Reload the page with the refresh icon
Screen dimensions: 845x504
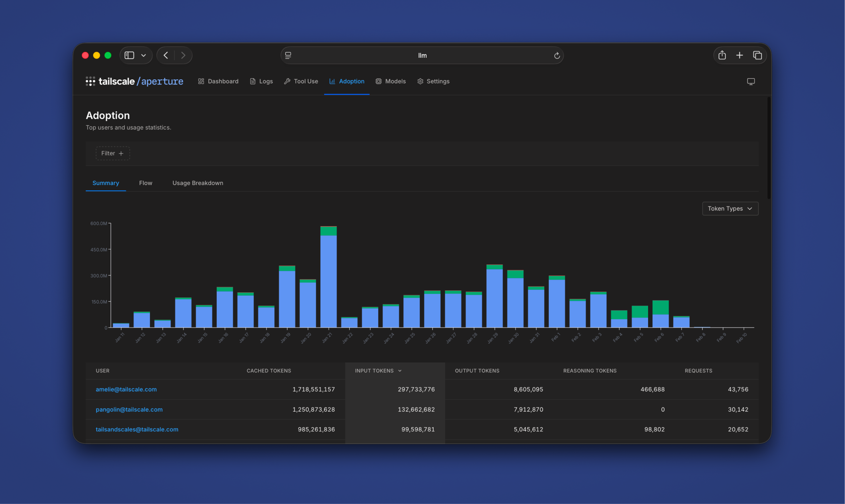(557, 56)
